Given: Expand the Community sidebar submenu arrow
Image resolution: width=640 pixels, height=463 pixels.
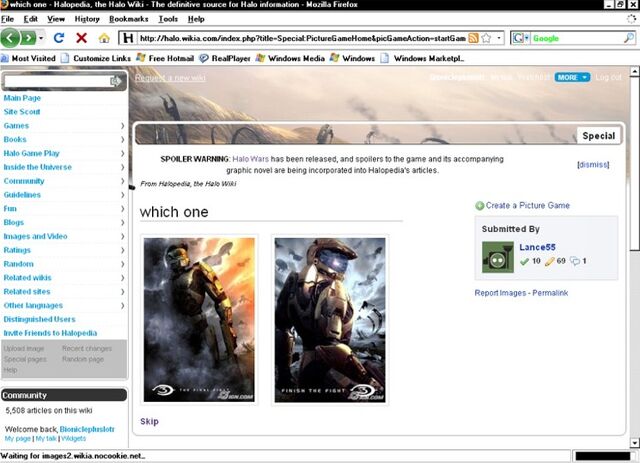Looking at the screenshot, I should tap(122, 181).
